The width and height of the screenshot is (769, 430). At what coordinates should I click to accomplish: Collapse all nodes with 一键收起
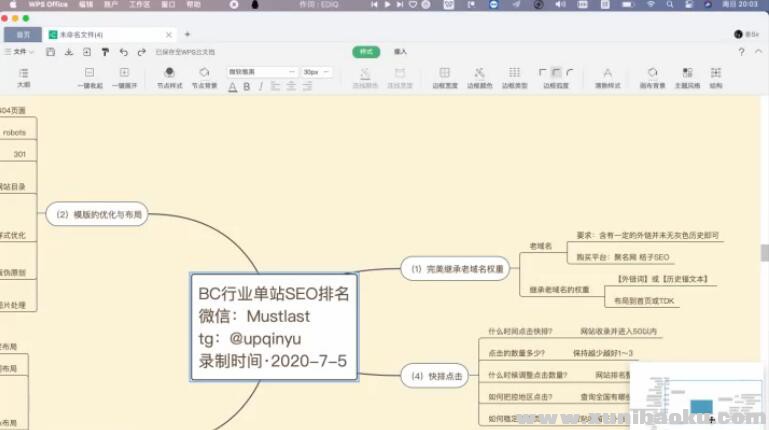pyautogui.click(x=90, y=77)
